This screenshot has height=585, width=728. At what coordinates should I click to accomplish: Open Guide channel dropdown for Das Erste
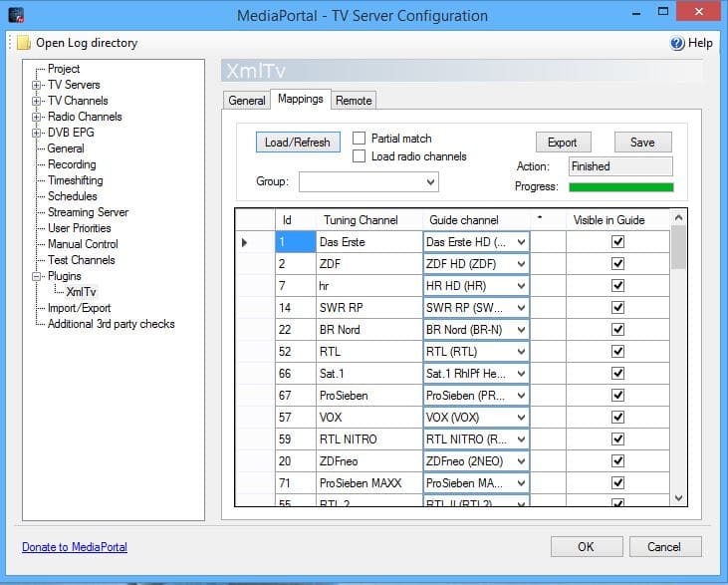[x=520, y=241]
